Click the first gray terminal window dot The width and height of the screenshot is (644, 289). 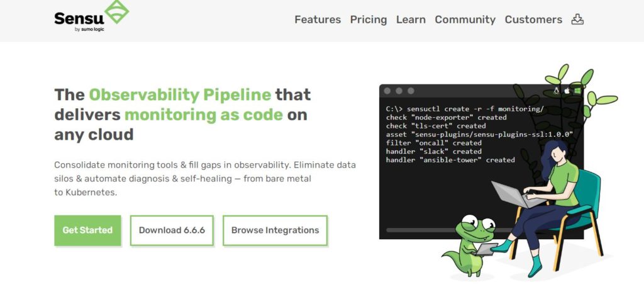click(x=387, y=91)
